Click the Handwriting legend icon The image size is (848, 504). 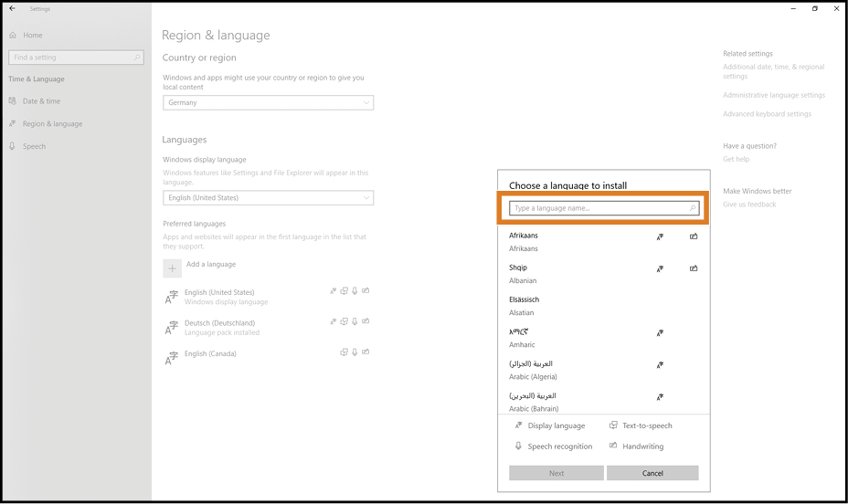click(x=613, y=446)
